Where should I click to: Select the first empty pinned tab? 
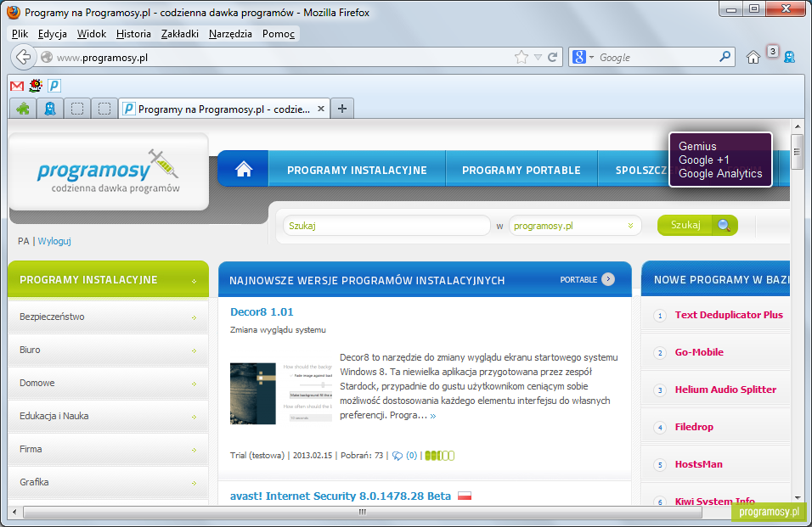77,109
